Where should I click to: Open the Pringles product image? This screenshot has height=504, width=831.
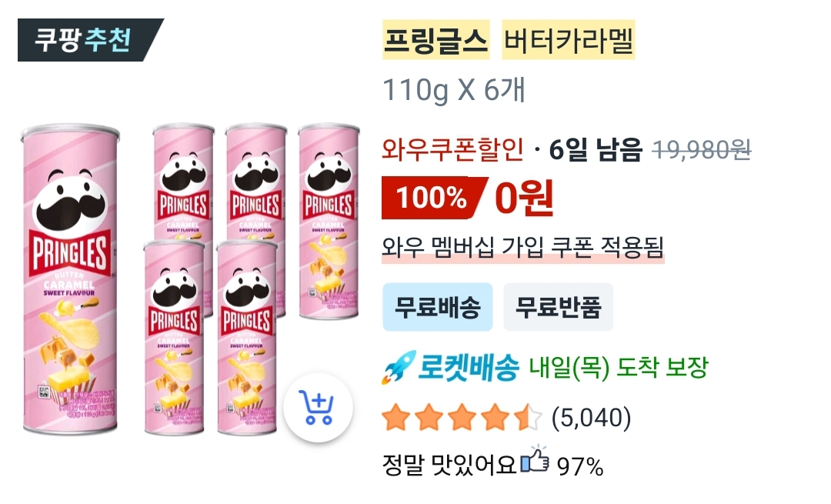point(190,279)
